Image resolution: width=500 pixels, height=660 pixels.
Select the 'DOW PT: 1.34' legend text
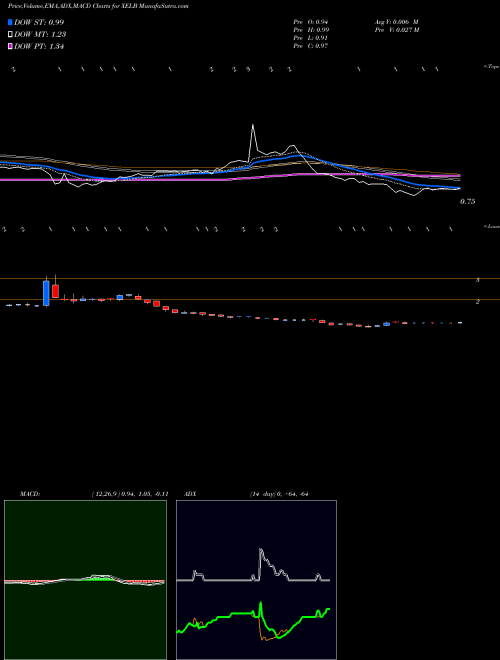click(x=39, y=47)
